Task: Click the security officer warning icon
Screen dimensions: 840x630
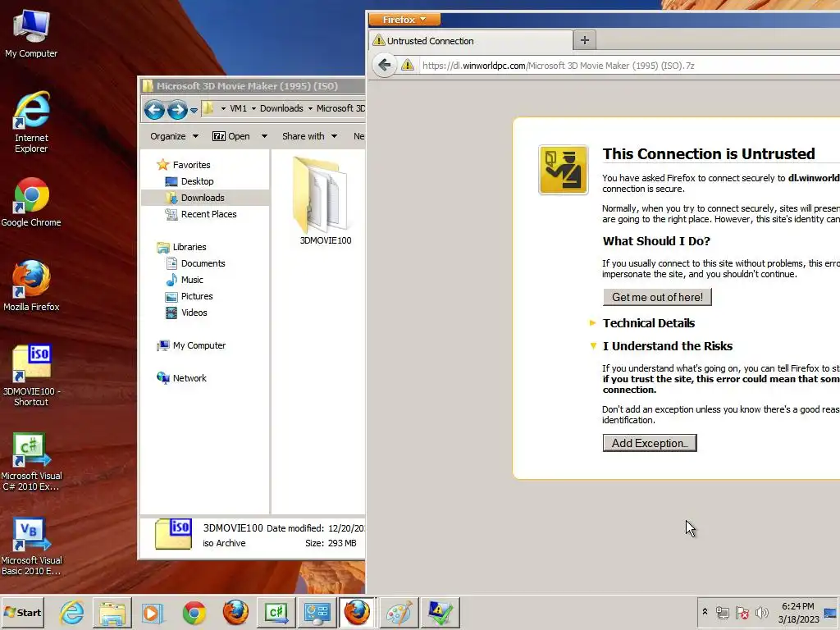Action: click(563, 170)
